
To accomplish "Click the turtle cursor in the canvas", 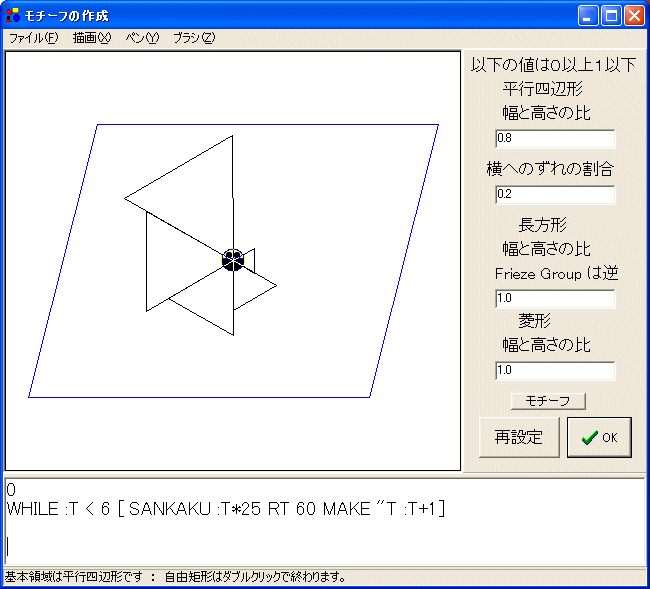I will click(x=233, y=260).
